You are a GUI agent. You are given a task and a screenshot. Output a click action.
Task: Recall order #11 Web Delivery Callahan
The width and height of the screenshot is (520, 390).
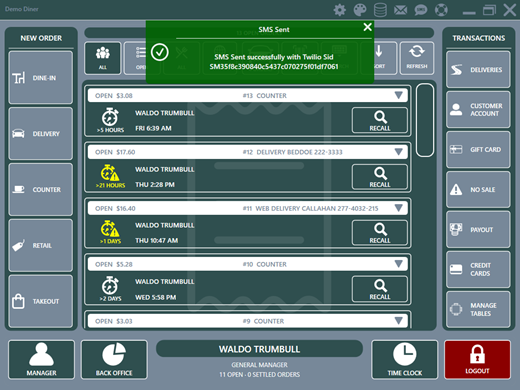pos(380,233)
